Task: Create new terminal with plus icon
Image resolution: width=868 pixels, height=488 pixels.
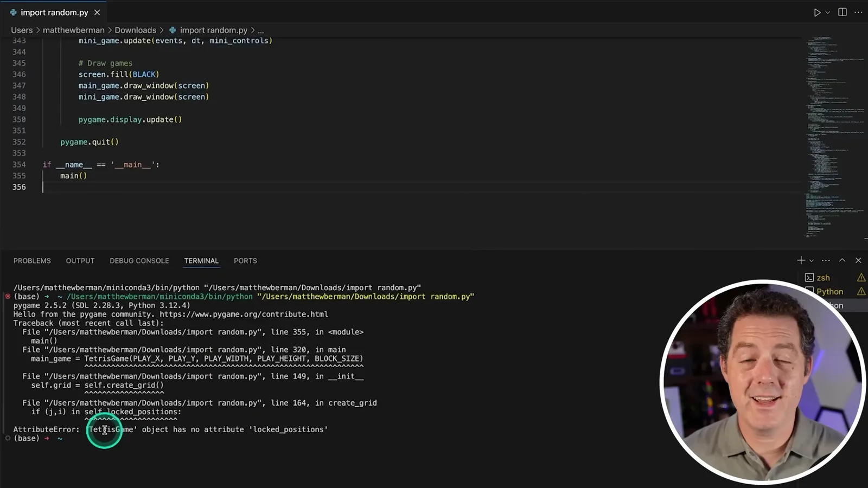Action: click(801, 260)
